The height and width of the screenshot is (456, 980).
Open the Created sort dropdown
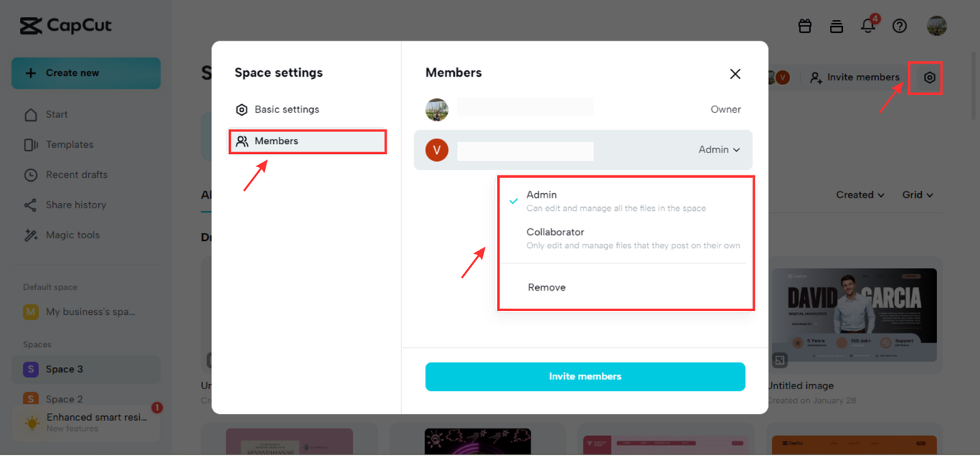tap(860, 195)
